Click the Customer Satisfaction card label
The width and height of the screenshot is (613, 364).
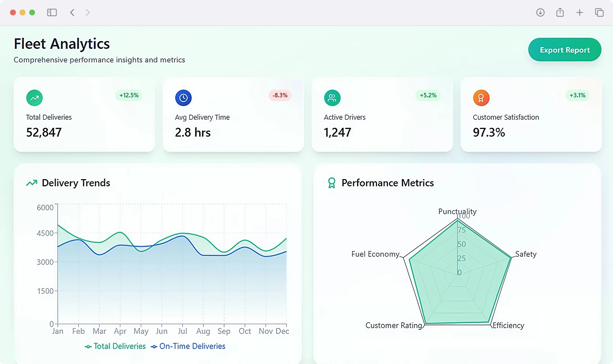506,117
